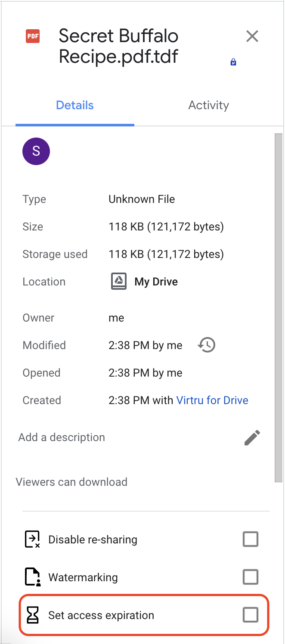Viewport: 285px width, 644px height.
Task: Enable the Watermarking checkbox
Action: pyautogui.click(x=251, y=577)
